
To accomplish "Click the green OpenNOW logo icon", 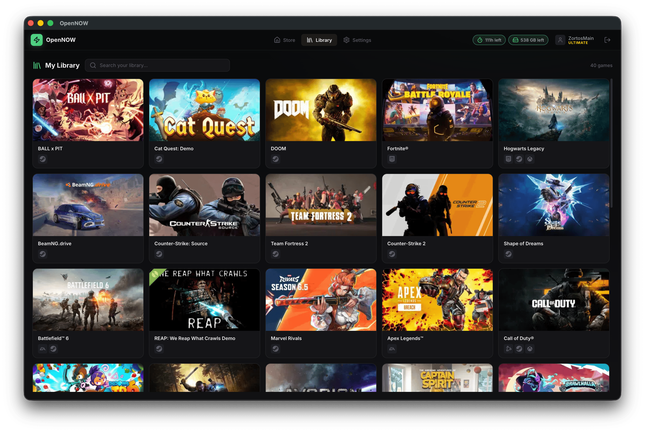I will (37, 40).
